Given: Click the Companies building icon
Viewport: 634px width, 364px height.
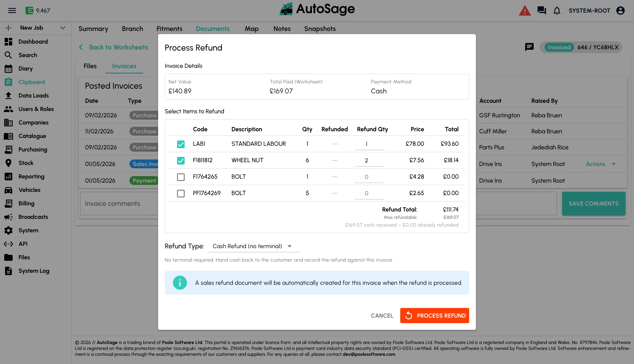Looking at the screenshot, I should (x=8, y=123).
